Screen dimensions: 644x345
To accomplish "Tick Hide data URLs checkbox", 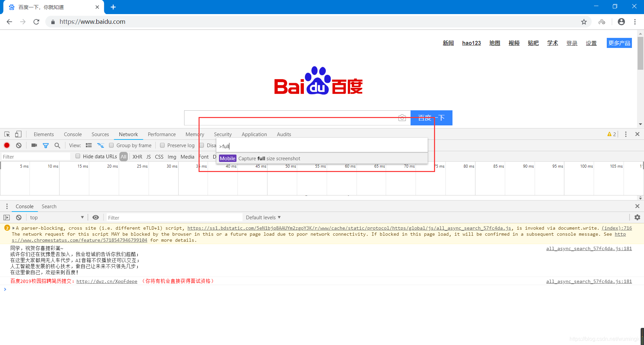I will point(78,156).
